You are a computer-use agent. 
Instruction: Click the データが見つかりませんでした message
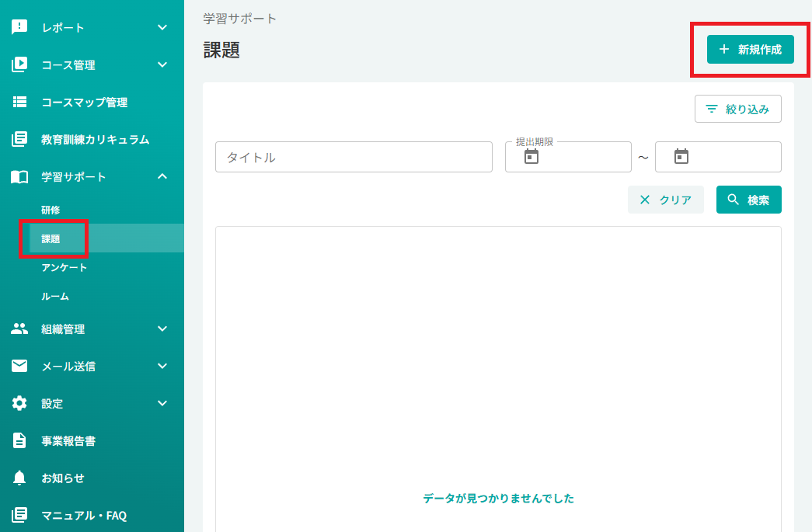click(498, 499)
